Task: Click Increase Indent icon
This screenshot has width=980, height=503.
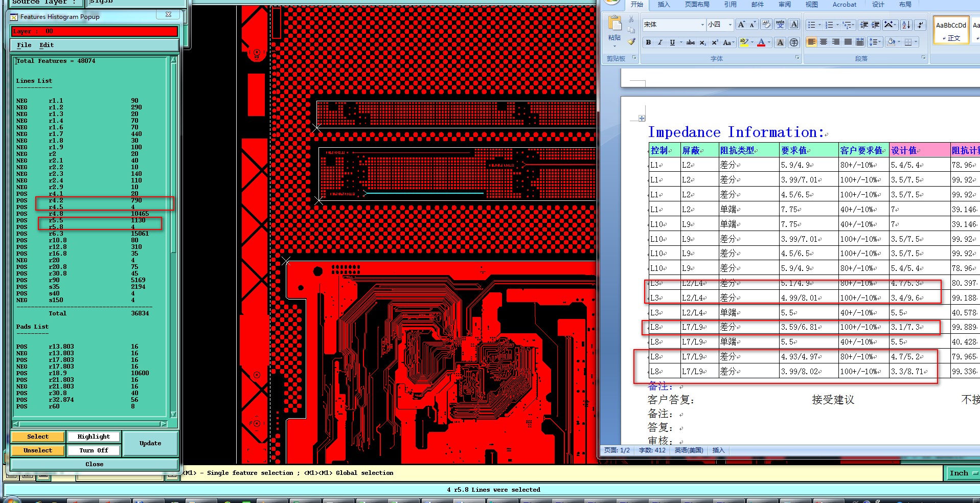Action: (875, 25)
